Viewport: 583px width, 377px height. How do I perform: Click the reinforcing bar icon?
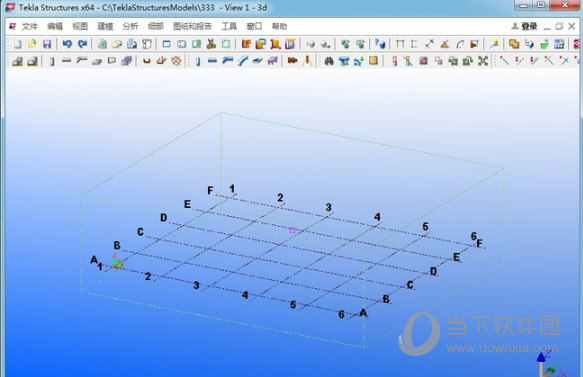click(146, 61)
